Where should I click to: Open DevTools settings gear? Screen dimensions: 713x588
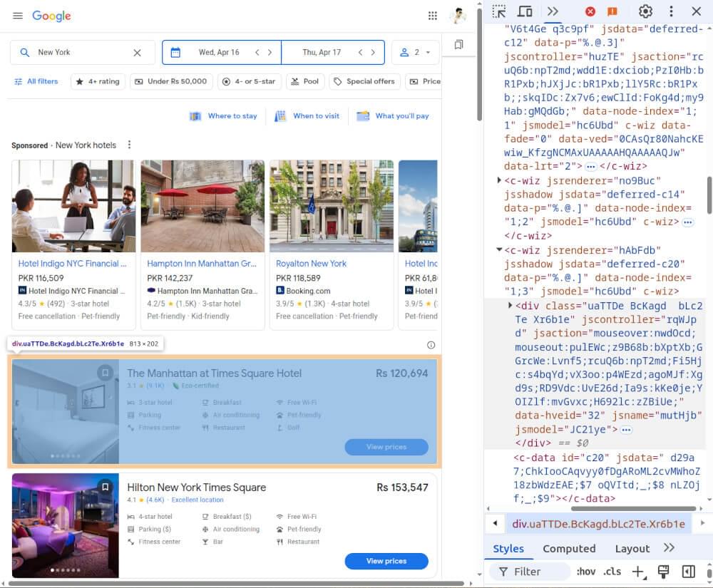point(645,11)
